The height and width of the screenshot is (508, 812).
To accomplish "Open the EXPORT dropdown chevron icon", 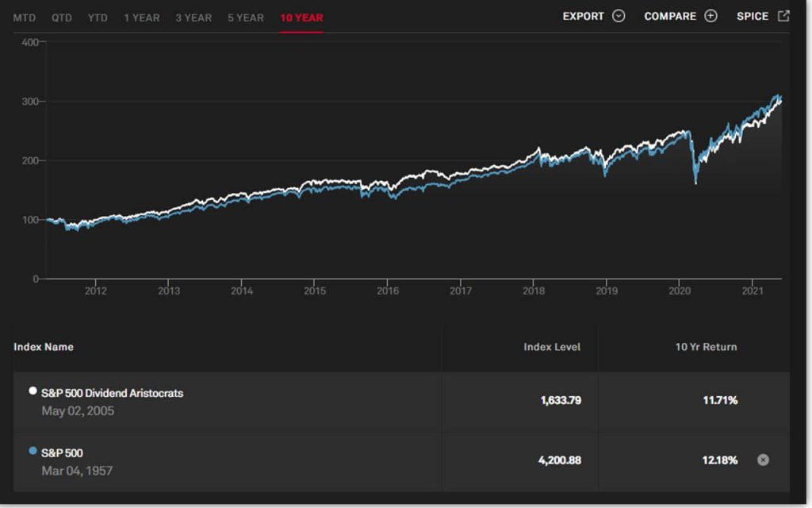I will pyautogui.click(x=619, y=16).
